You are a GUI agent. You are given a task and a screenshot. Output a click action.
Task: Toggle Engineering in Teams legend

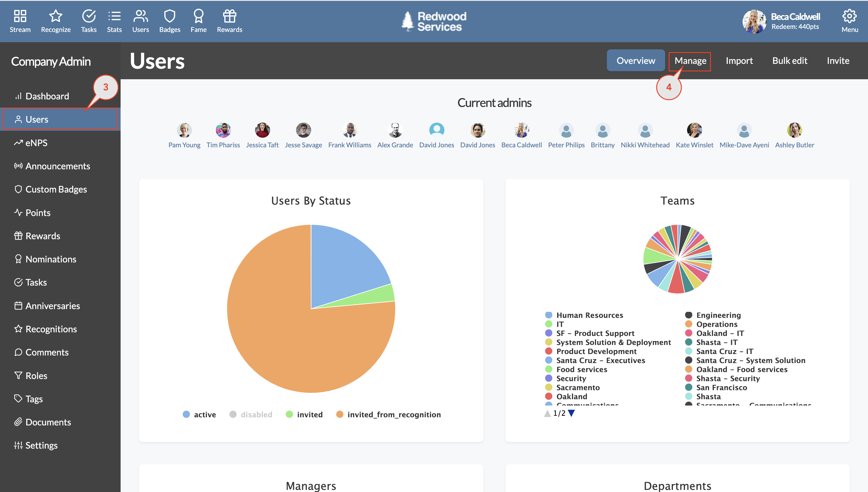[713, 315]
